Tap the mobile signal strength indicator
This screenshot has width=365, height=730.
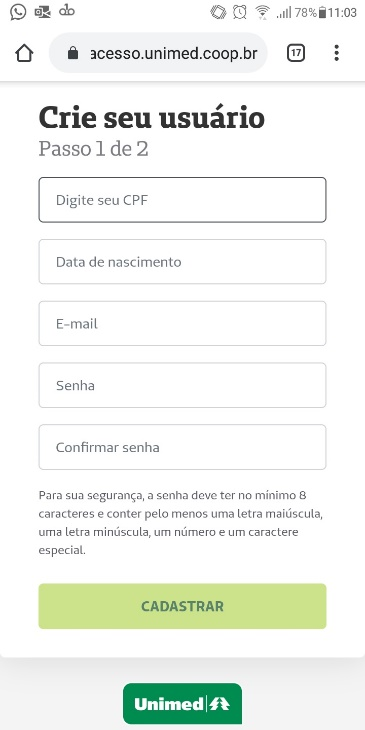[284, 13]
